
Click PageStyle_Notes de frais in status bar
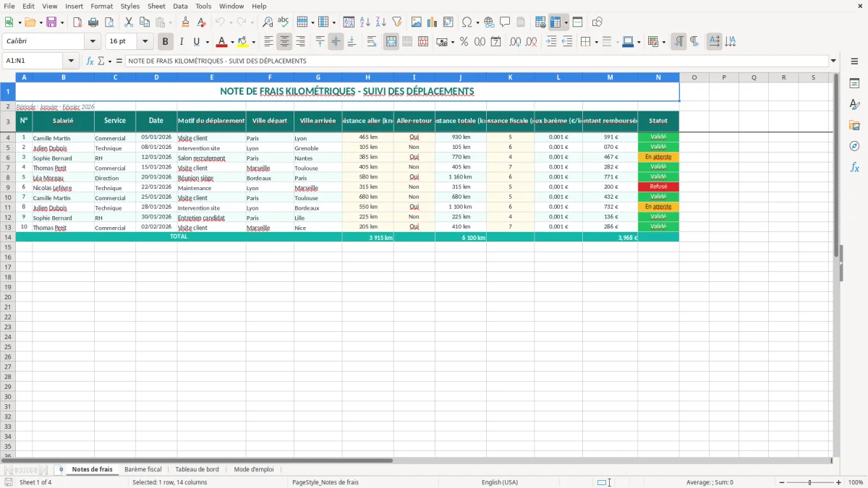[325, 482]
